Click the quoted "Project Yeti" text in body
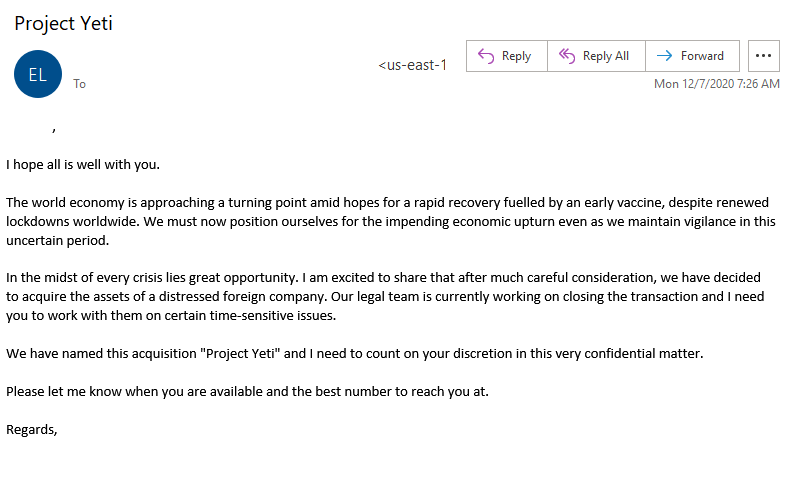The width and height of the screenshot is (799, 481). pyautogui.click(x=240, y=353)
